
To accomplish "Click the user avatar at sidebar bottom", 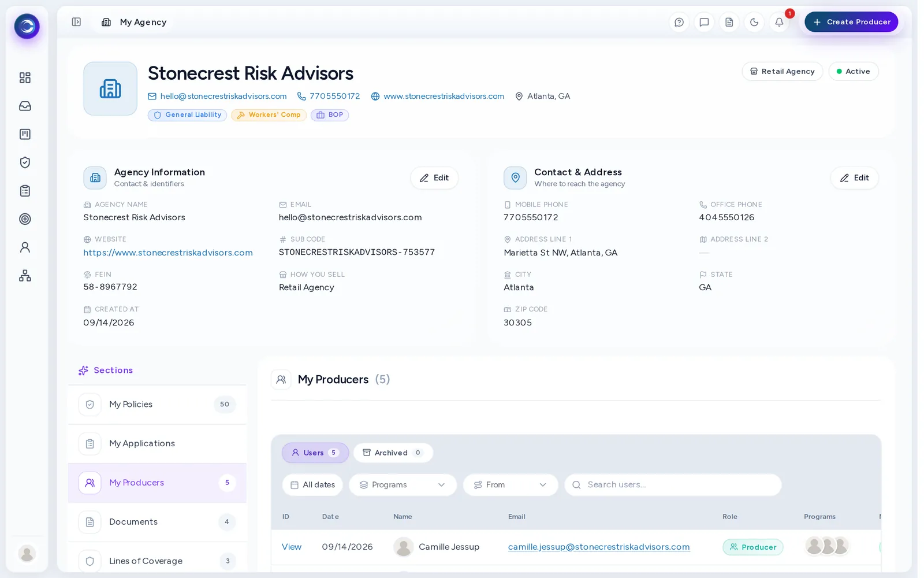I will point(27,553).
